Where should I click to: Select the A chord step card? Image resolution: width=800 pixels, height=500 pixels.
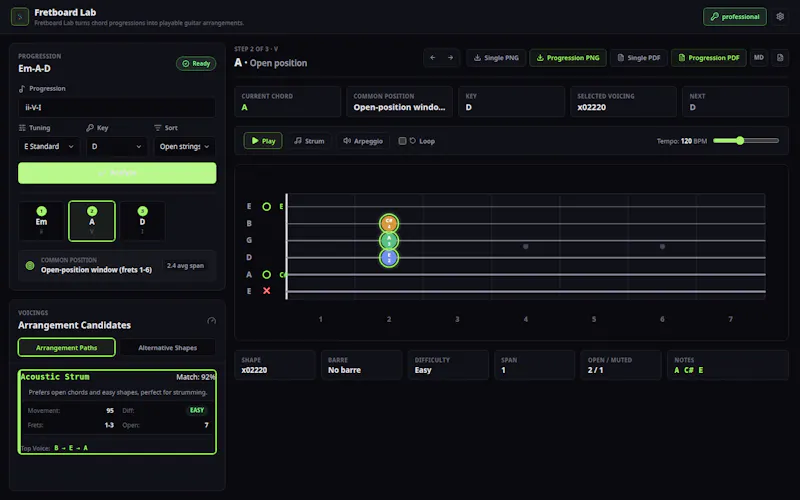click(92, 221)
